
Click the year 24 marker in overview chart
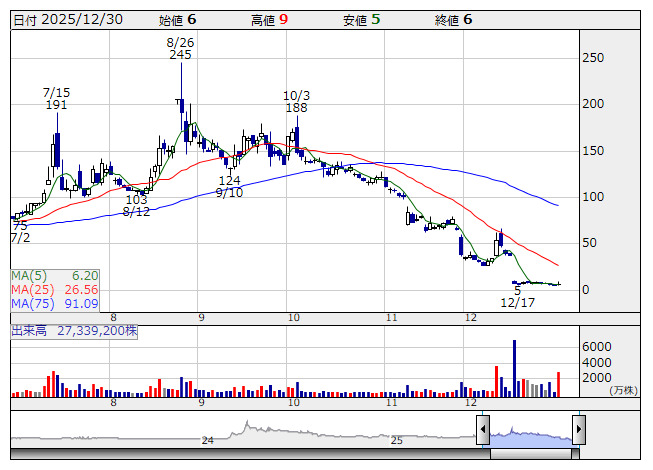pyautogui.click(x=207, y=440)
